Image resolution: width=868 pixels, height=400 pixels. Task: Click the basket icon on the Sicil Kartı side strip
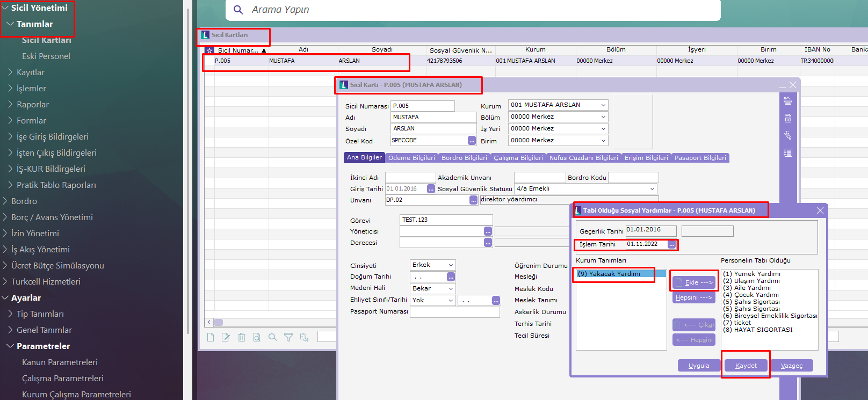tap(788, 101)
